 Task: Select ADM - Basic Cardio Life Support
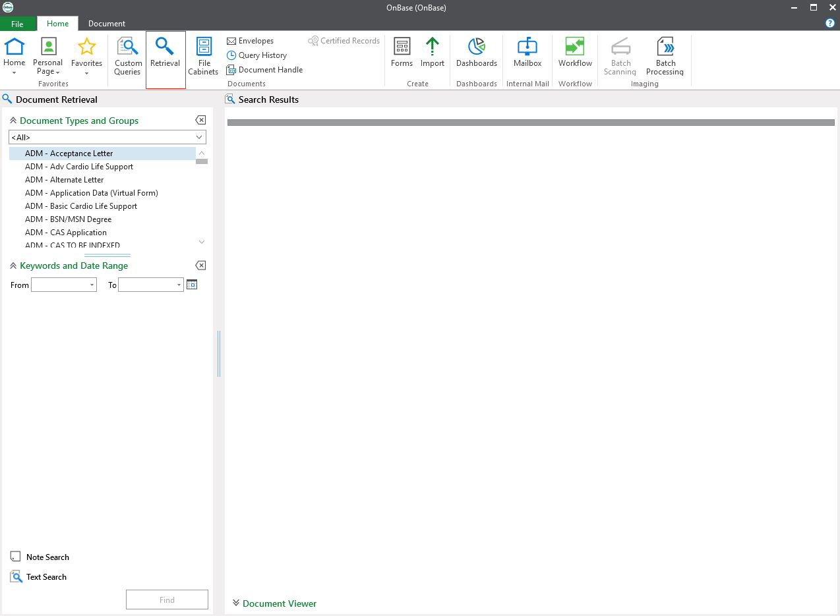[x=102, y=206]
